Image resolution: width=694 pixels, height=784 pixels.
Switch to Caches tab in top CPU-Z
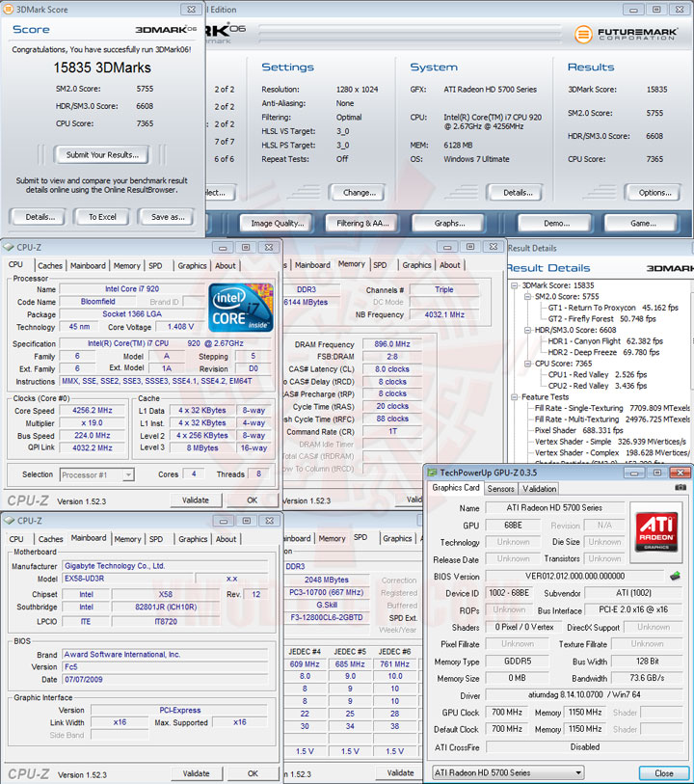(50, 265)
